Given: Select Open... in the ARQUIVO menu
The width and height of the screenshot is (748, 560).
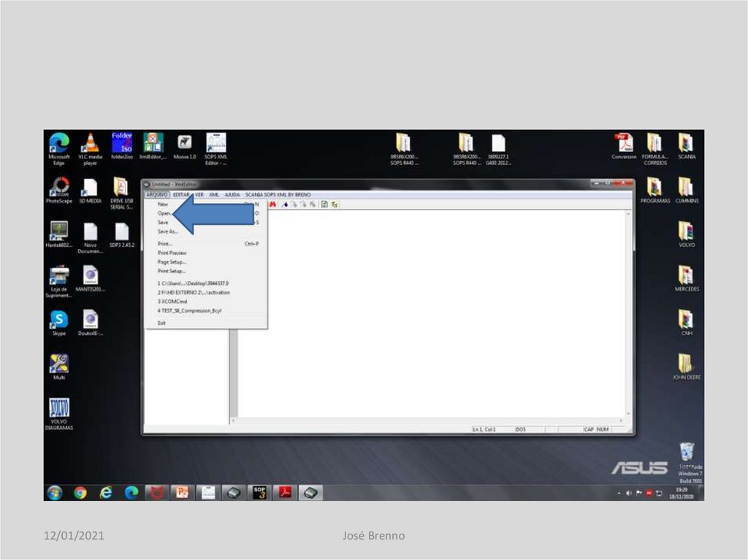Looking at the screenshot, I should (x=164, y=213).
